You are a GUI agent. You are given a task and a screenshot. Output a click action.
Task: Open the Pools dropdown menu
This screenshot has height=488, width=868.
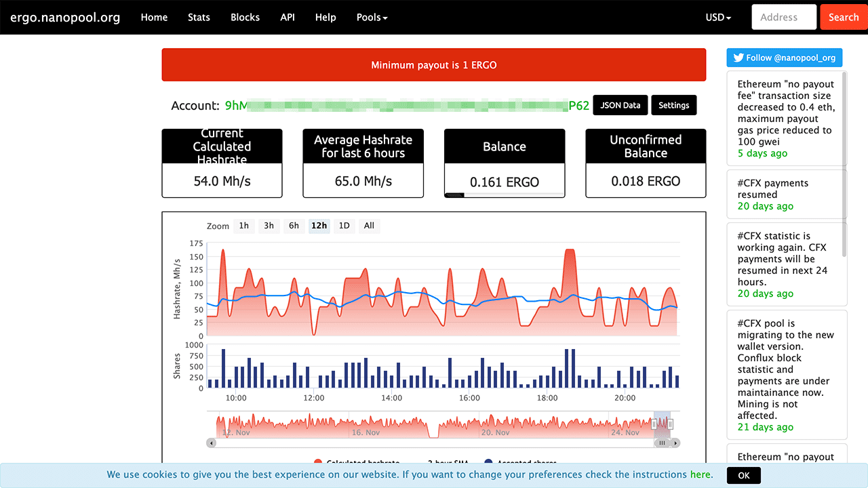click(372, 18)
